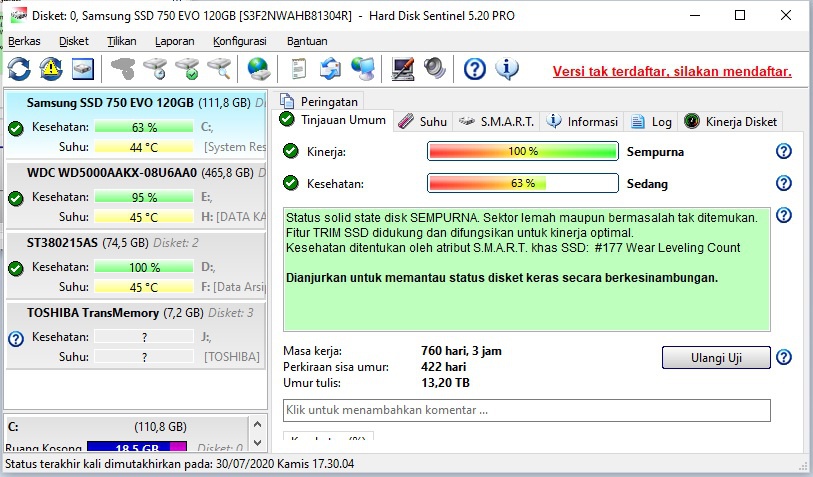
Task: Open the monitor with pen configuration icon
Action: pyautogui.click(x=402, y=69)
